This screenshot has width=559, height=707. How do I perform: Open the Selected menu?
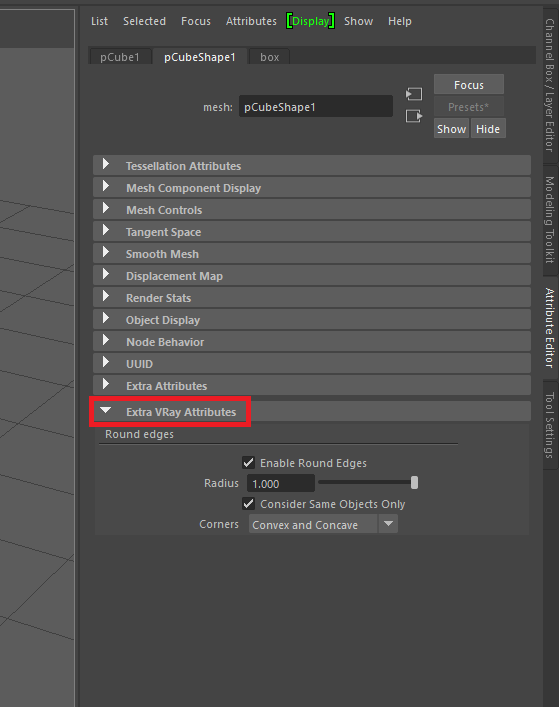[144, 21]
